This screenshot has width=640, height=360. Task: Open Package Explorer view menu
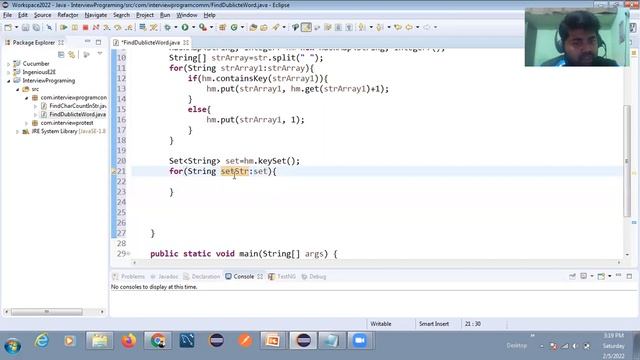(x=100, y=54)
